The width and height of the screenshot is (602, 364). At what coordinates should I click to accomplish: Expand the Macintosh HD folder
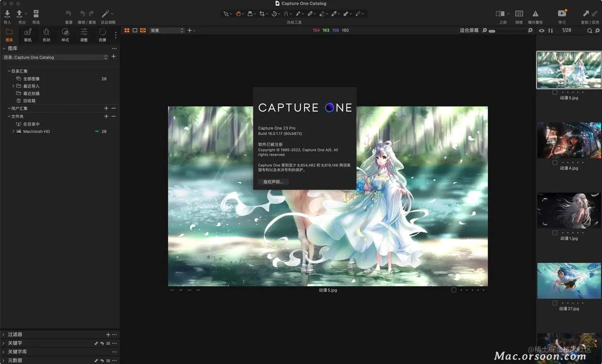[x=13, y=131]
